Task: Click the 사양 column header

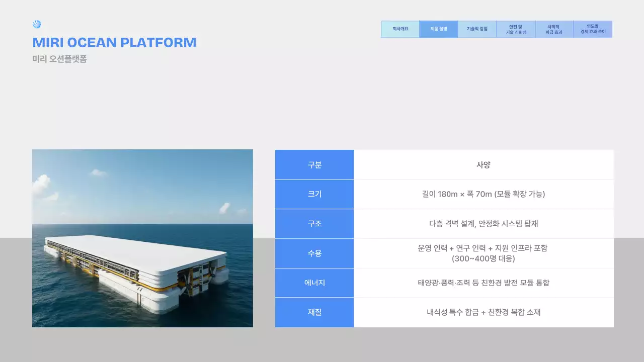Action: tap(484, 164)
